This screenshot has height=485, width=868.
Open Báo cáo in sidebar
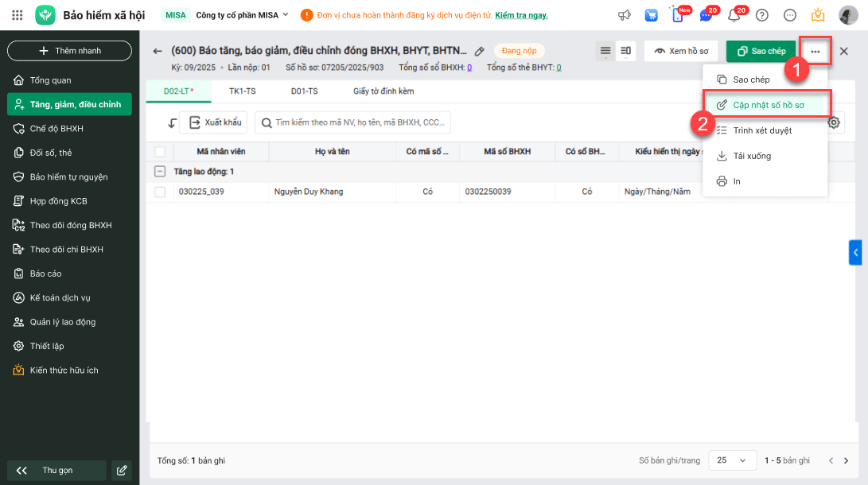coord(69,274)
